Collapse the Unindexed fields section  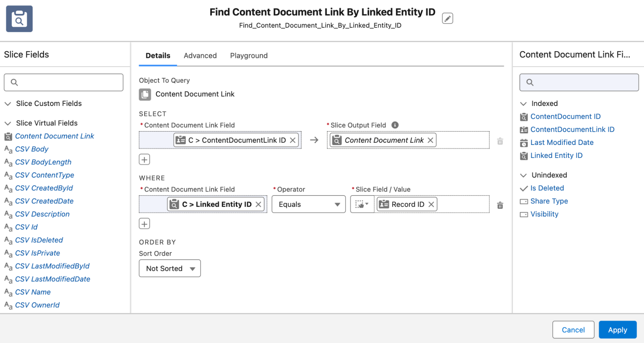coord(524,175)
